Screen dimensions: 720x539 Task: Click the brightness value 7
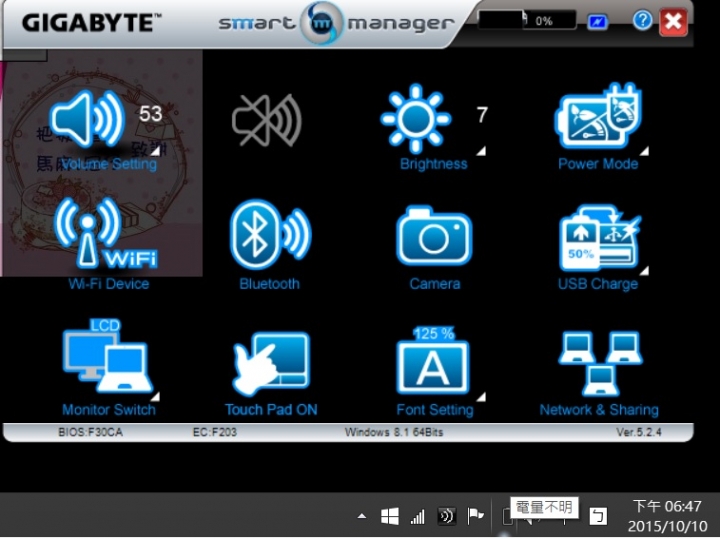tap(482, 115)
